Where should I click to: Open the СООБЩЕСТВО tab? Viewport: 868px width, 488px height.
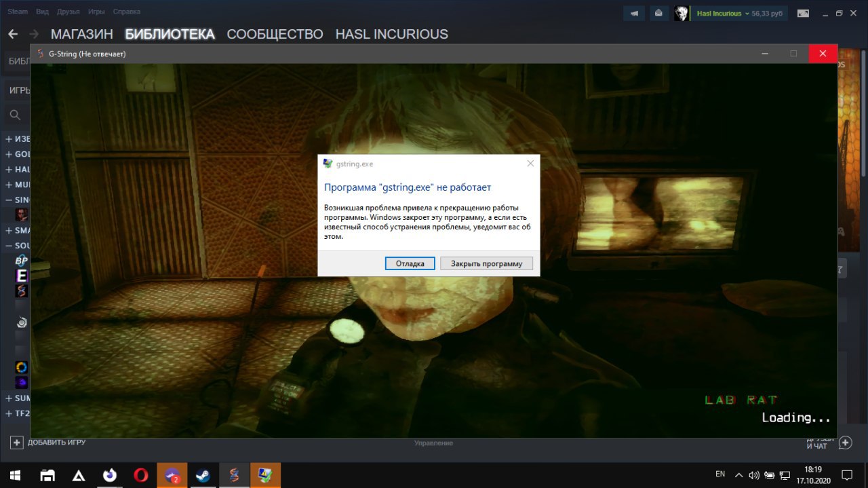point(275,34)
